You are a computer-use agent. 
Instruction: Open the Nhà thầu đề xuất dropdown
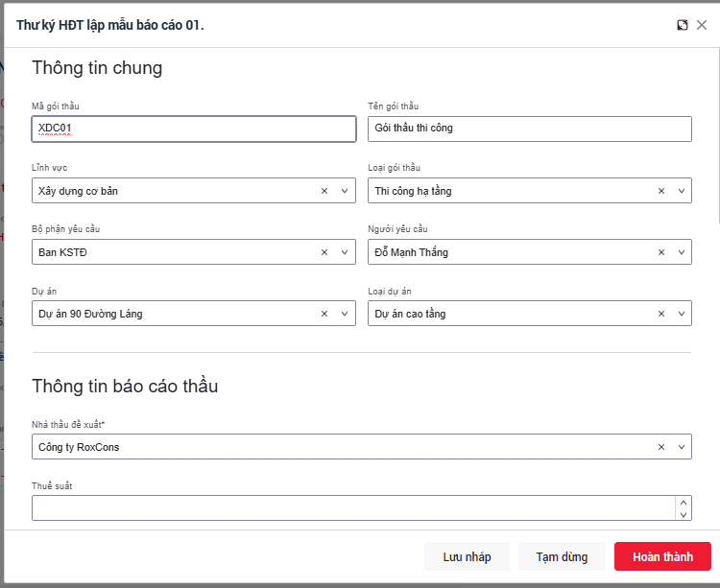[681, 447]
